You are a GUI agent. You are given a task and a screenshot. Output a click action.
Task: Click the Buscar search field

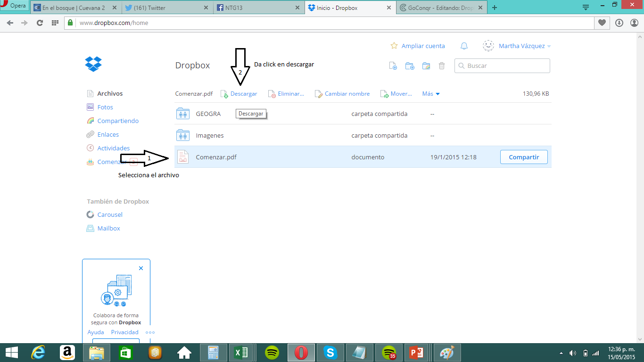click(506, 66)
